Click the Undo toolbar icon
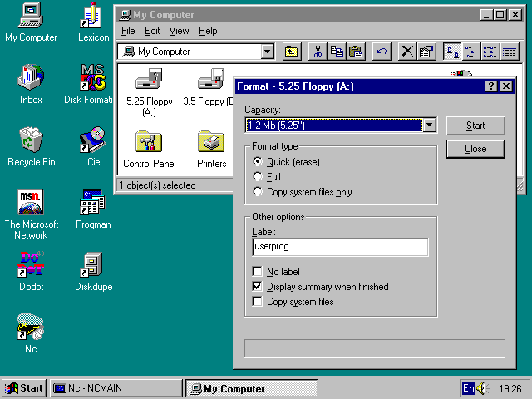The width and height of the screenshot is (532, 399). point(382,52)
